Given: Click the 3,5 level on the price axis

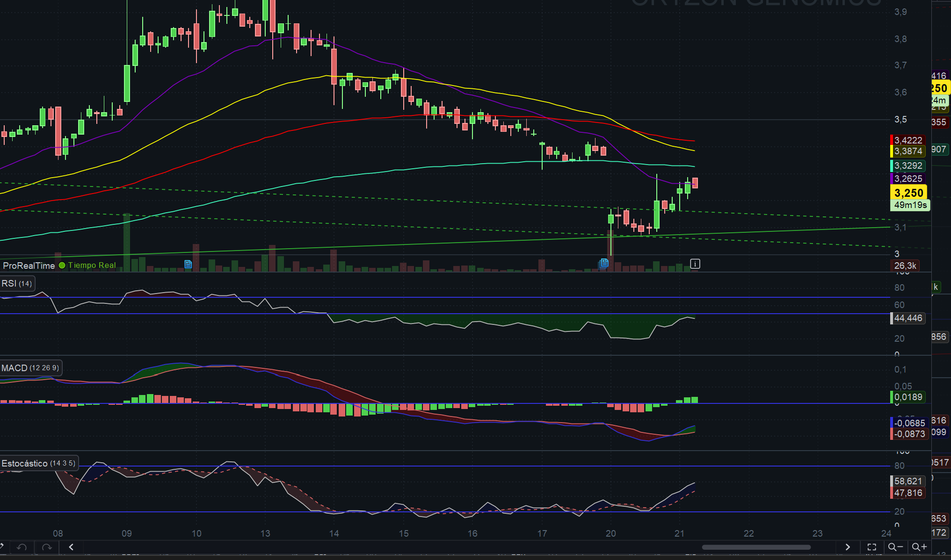Looking at the screenshot, I should (900, 120).
